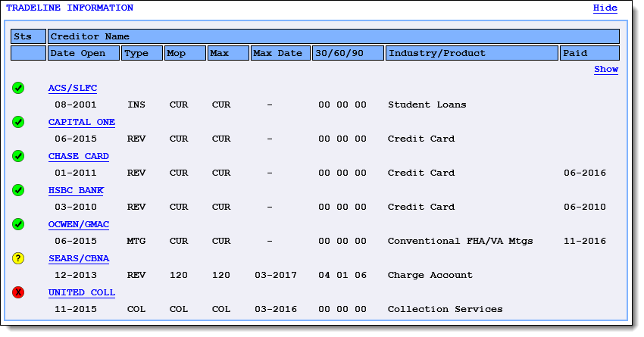This screenshot has width=644, height=337.
Task: Open the ACS/SLFC creditor link
Action: pos(73,89)
